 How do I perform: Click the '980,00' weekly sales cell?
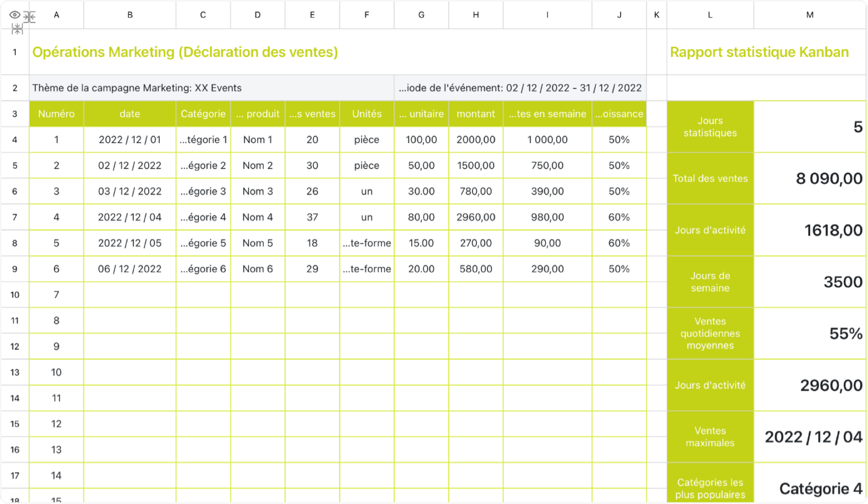coord(547,217)
